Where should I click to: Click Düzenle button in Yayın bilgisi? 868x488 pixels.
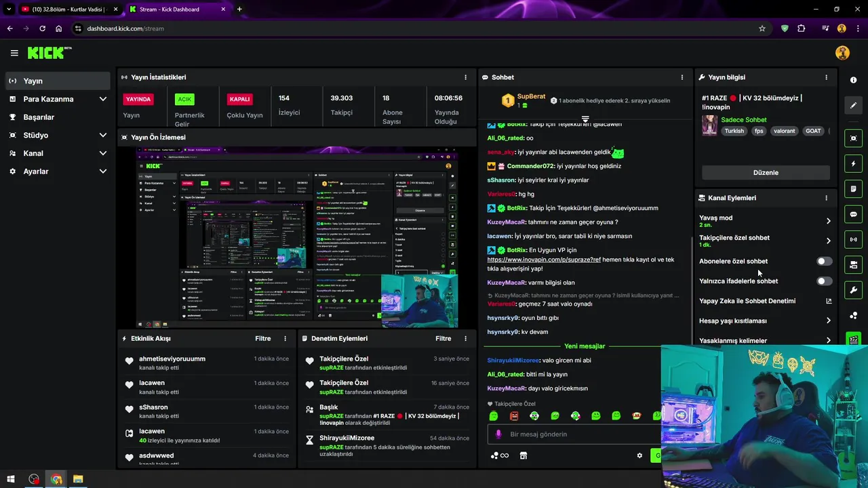(x=766, y=172)
